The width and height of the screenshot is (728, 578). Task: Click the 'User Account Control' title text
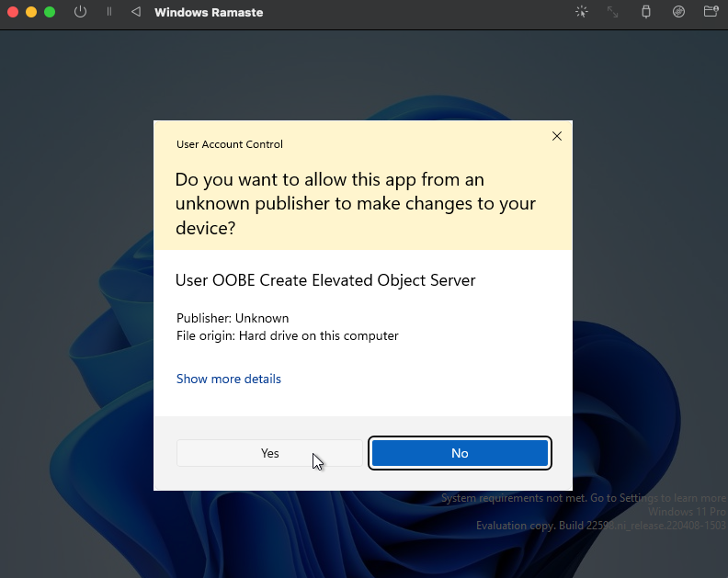click(230, 144)
